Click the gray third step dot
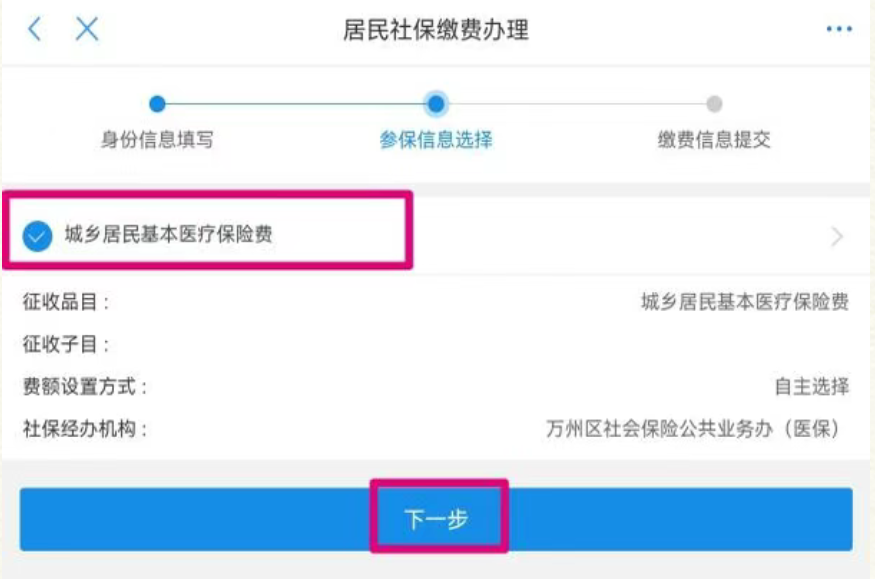Viewport: 875px width, 579px height. click(714, 103)
